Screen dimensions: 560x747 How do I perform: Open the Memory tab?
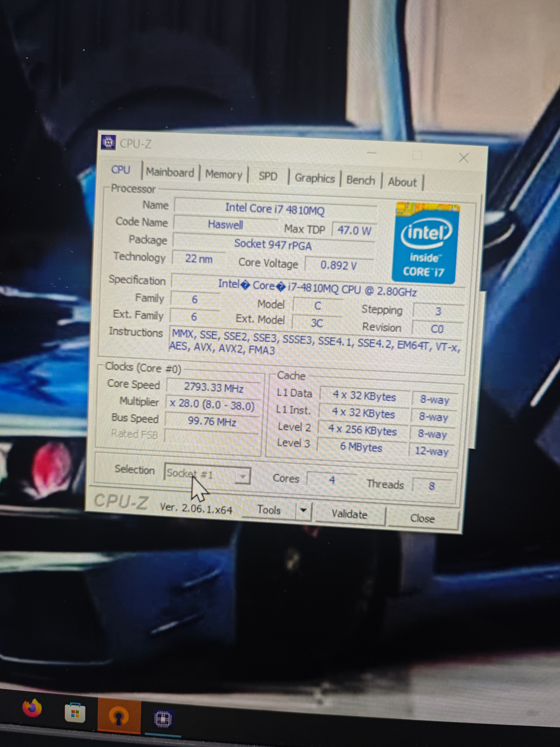[224, 174]
